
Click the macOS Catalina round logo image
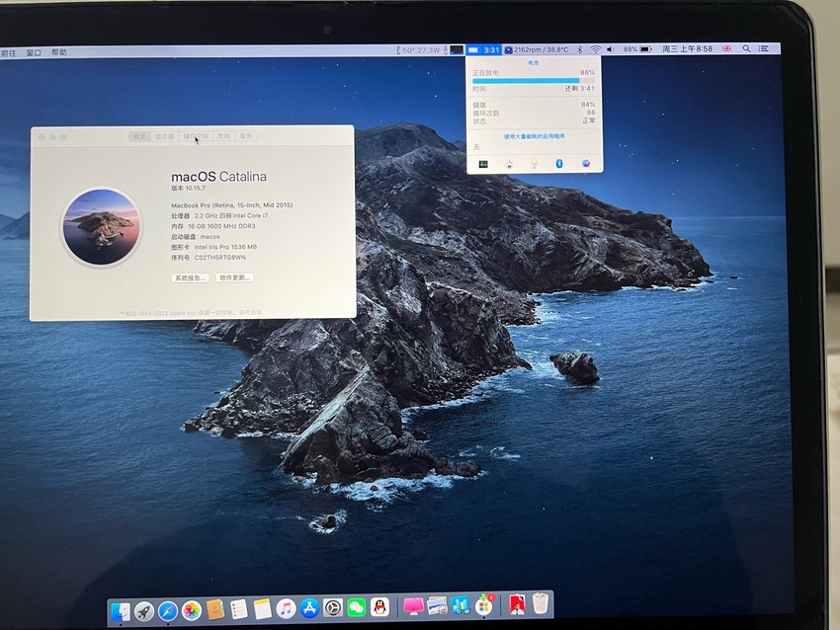point(101,226)
